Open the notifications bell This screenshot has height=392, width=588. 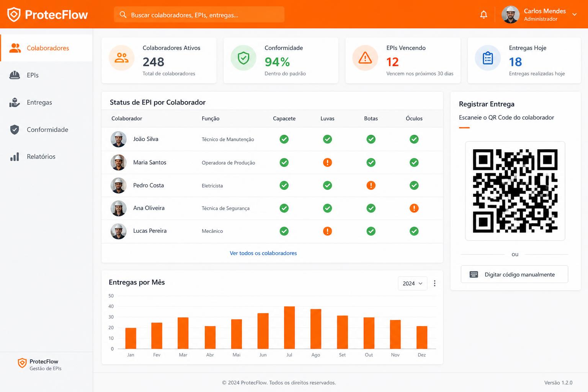(484, 15)
